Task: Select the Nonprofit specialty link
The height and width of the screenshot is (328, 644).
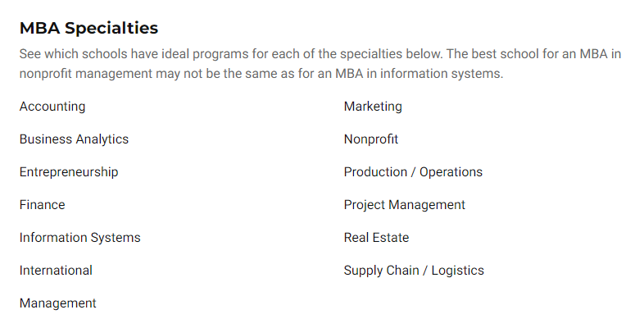Action: (371, 139)
